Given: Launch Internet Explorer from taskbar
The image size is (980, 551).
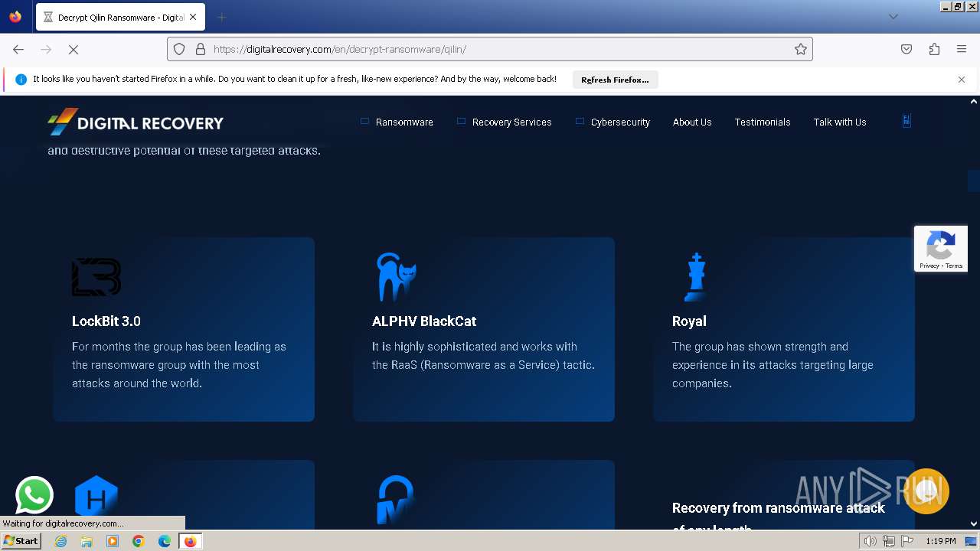Looking at the screenshot, I should pyautogui.click(x=61, y=541).
